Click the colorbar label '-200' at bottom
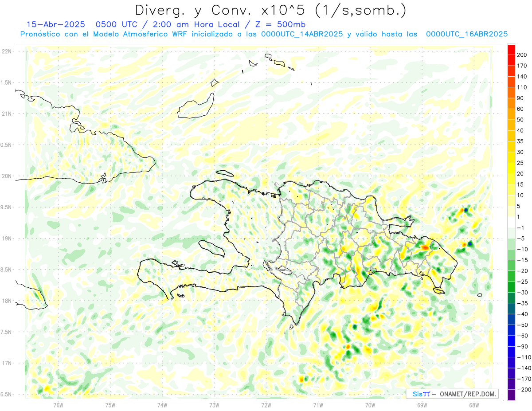 [524, 390]
